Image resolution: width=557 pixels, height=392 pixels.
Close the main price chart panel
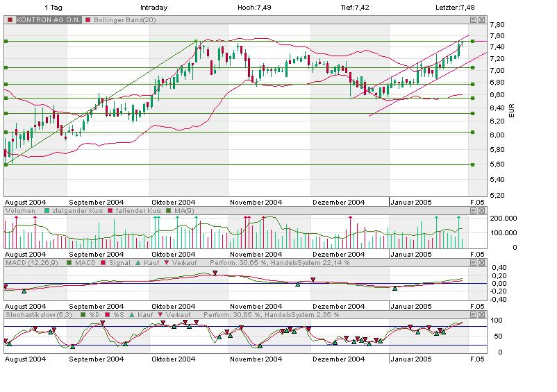tap(481, 20)
